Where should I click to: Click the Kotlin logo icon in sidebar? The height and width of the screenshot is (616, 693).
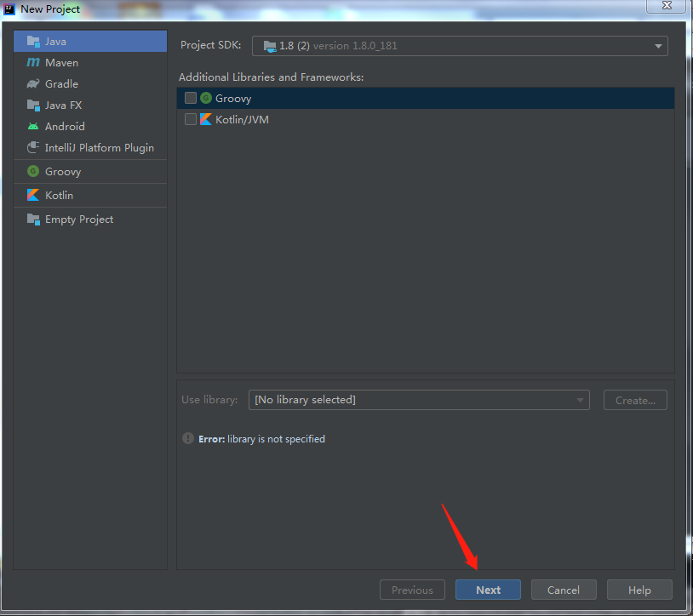(x=33, y=195)
